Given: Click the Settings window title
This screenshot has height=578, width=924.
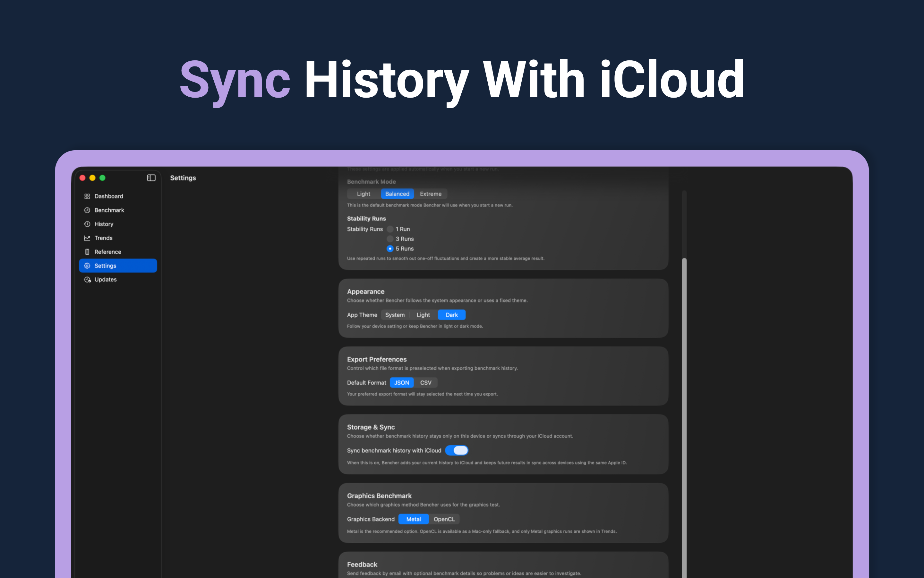Looking at the screenshot, I should 183,178.
